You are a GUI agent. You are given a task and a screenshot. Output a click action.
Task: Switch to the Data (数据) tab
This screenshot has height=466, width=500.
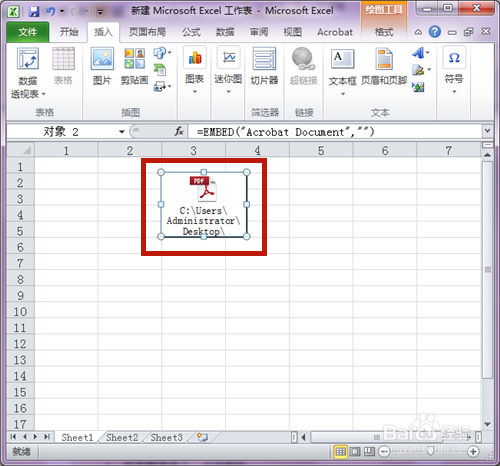click(225, 32)
